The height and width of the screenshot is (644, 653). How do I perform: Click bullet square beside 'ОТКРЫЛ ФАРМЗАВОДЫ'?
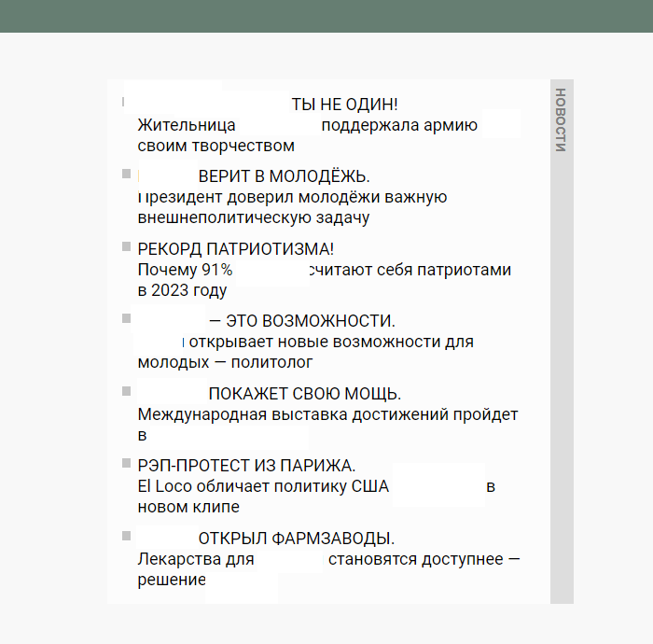click(x=126, y=536)
